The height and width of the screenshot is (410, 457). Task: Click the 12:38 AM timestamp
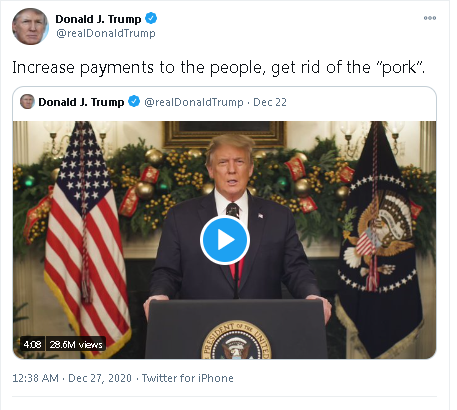[x=35, y=378]
